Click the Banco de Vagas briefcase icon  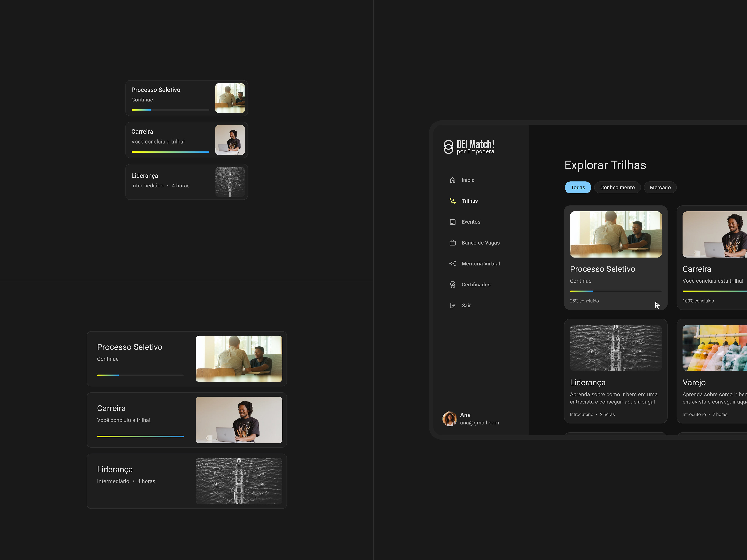coord(452,243)
